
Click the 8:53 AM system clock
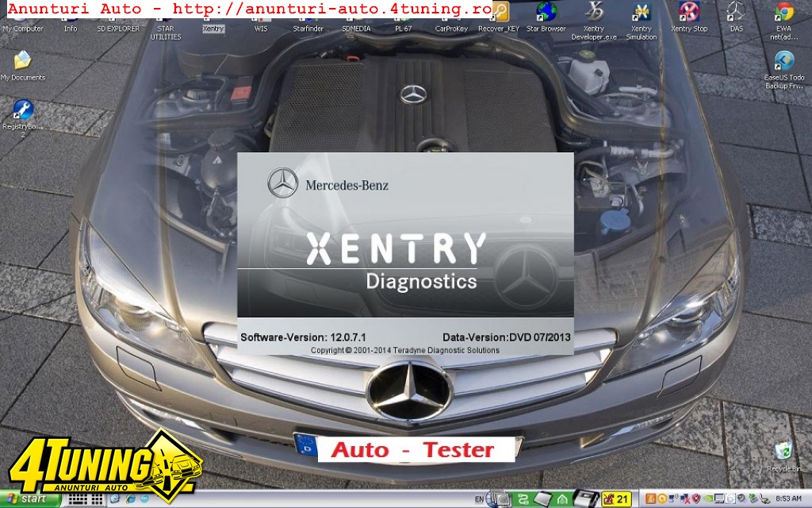pyautogui.click(x=789, y=498)
